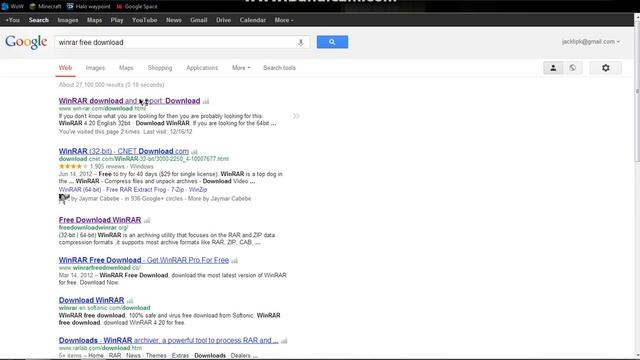The width and height of the screenshot is (640, 360).
Task: Expand the More dropdown under search box
Action: click(241, 68)
